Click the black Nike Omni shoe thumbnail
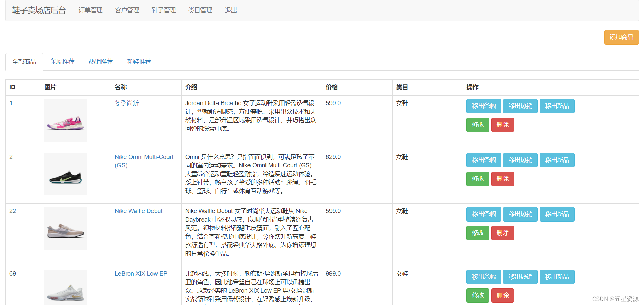Viewport: 644px width, 305px height. (x=65, y=174)
